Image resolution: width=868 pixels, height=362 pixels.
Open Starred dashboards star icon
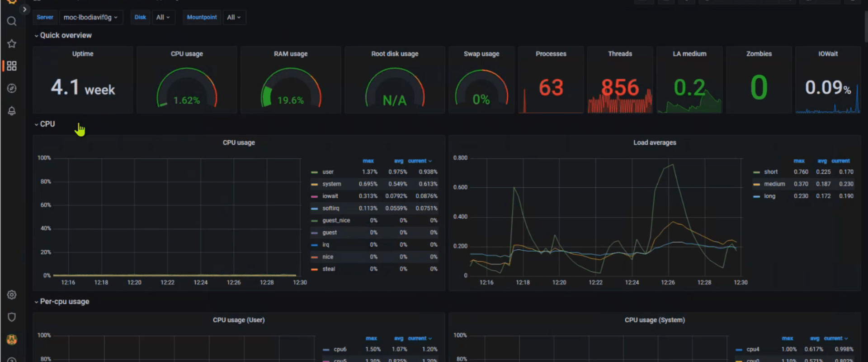[12, 43]
